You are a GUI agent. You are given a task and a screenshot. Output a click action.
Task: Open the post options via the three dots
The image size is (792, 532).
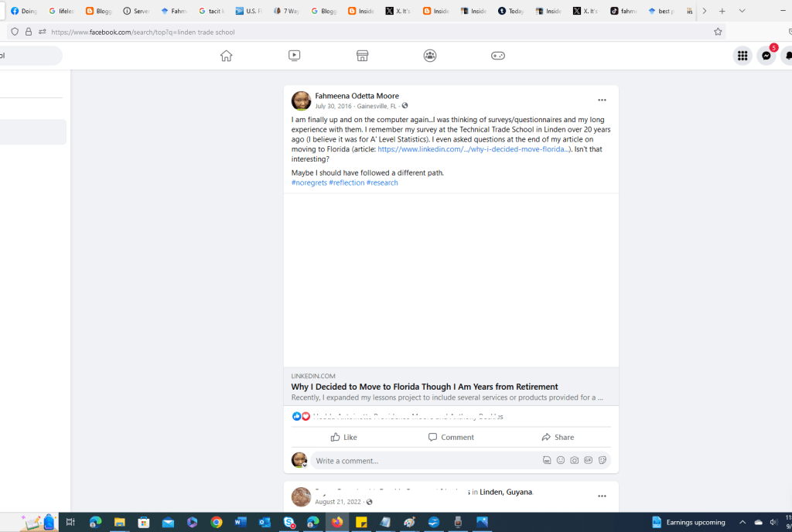602,99
